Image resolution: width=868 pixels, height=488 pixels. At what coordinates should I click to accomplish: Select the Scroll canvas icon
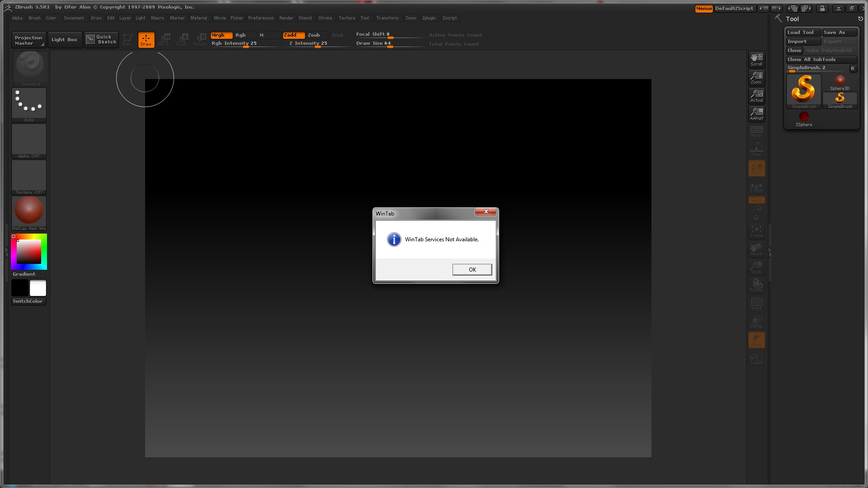[756, 59]
